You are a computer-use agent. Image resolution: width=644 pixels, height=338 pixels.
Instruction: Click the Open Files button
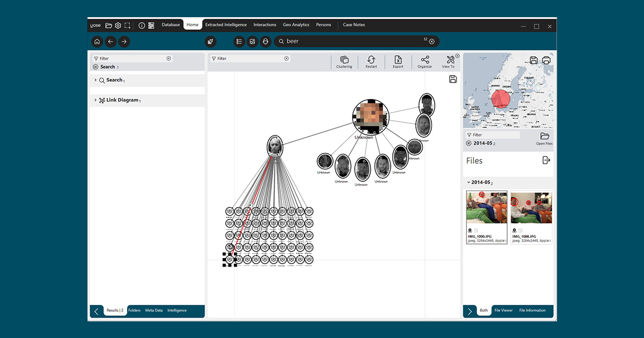tap(544, 137)
